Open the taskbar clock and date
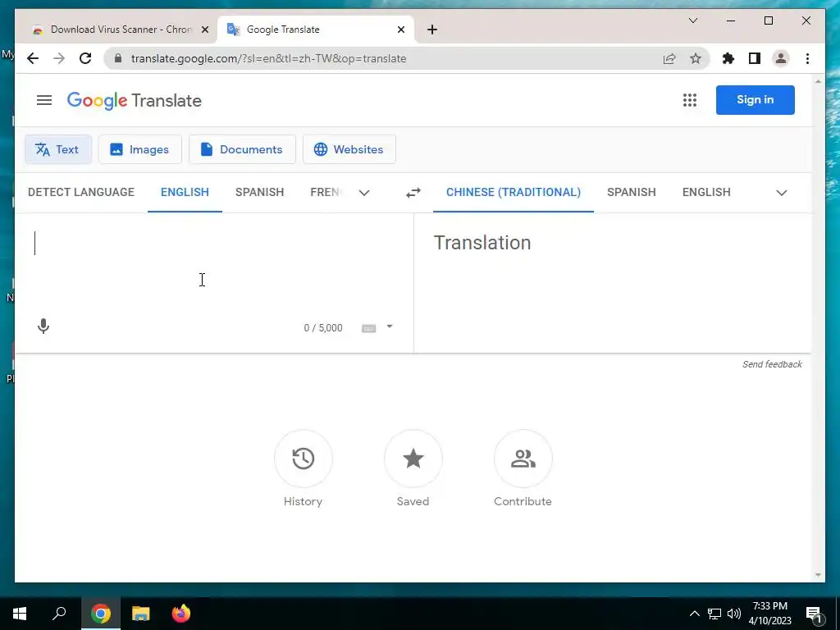Screen dimensions: 840x630 click(769, 614)
